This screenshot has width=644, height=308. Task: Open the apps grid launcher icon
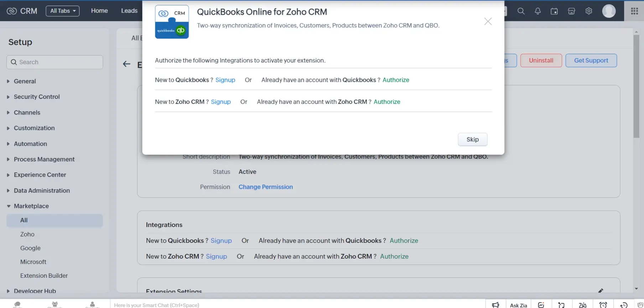coord(634,11)
